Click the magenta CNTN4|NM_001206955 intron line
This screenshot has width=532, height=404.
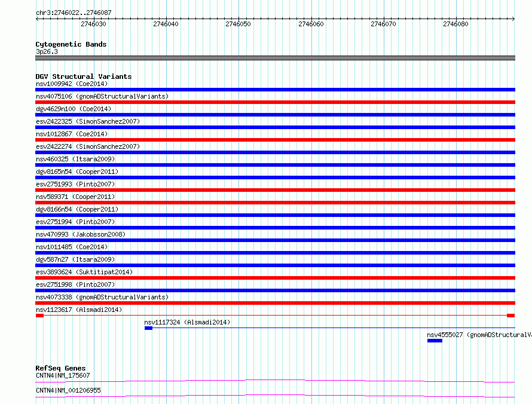[275, 396]
